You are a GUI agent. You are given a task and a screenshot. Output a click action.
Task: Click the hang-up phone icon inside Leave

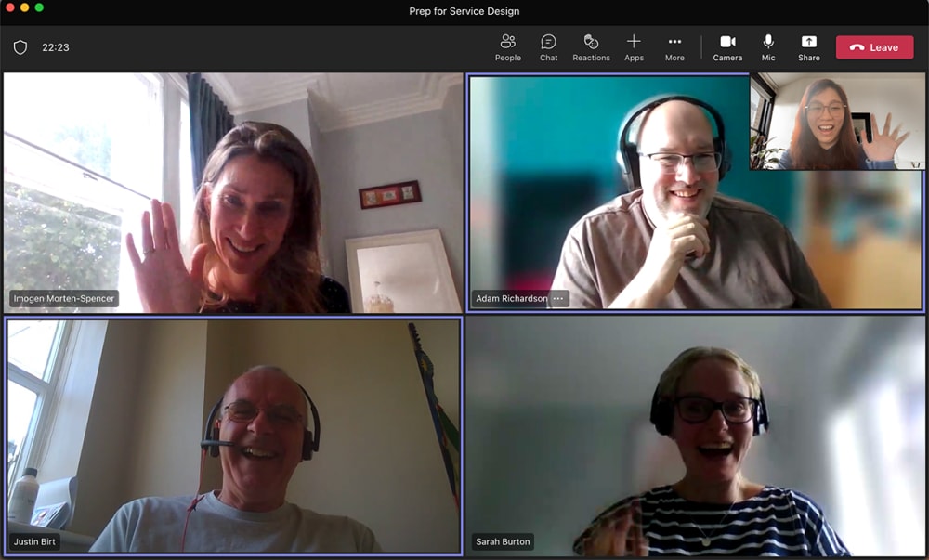857,46
